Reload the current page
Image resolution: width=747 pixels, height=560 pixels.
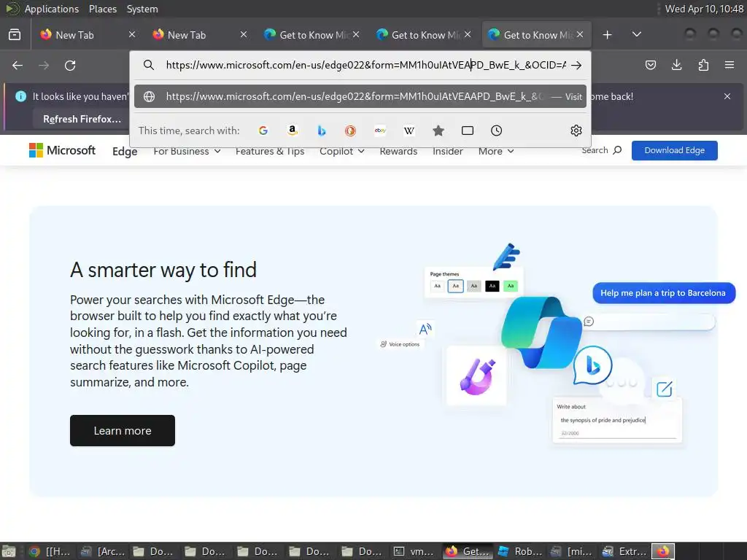point(70,65)
